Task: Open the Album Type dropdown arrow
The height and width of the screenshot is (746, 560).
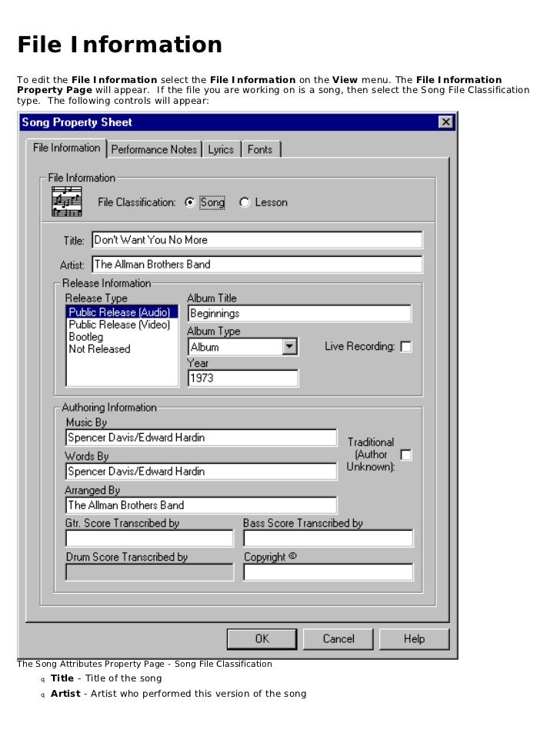Action: coord(289,346)
